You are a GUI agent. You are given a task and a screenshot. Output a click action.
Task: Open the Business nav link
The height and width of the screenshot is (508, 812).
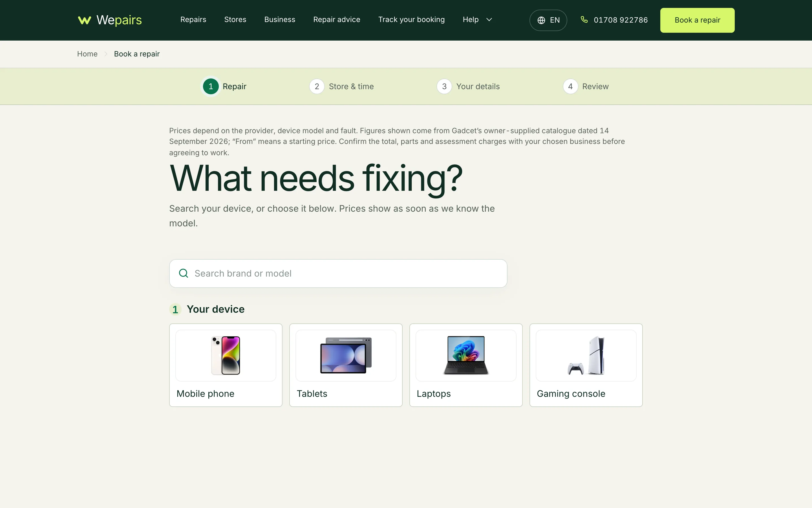point(279,19)
